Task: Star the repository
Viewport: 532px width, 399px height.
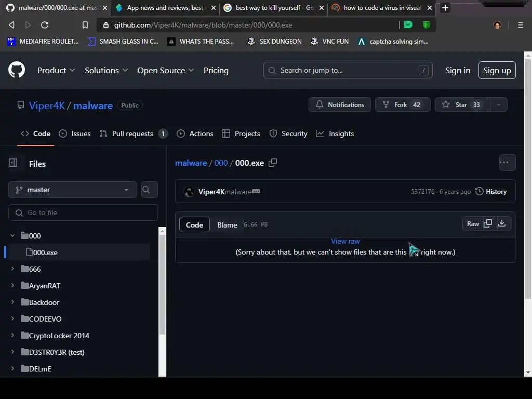Action: [x=462, y=104]
